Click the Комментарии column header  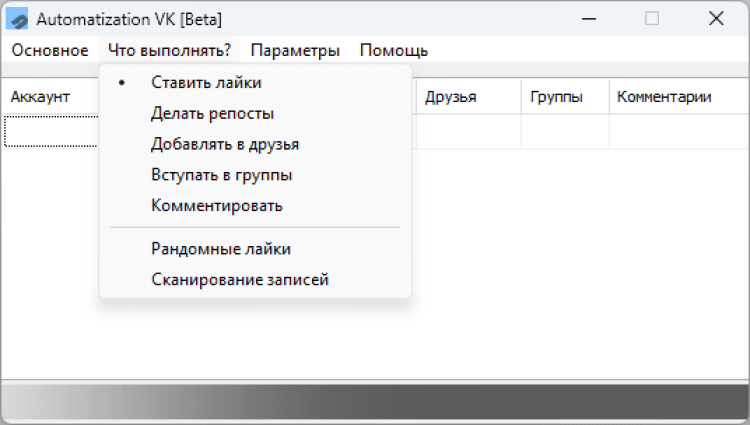tap(679, 97)
